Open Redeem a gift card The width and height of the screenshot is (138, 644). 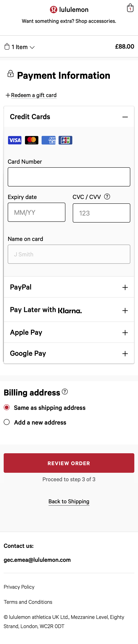(34, 95)
